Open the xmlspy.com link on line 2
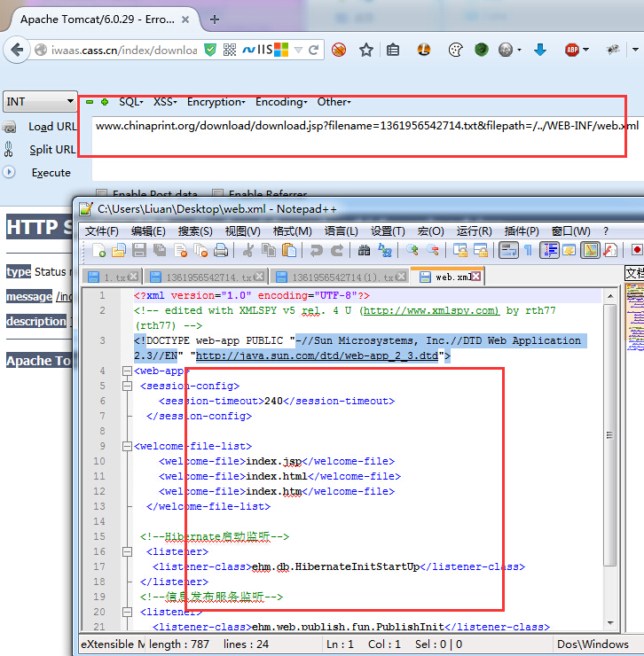The height and width of the screenshot is (656, 644). pyautogui.click(x=431, y=310)
